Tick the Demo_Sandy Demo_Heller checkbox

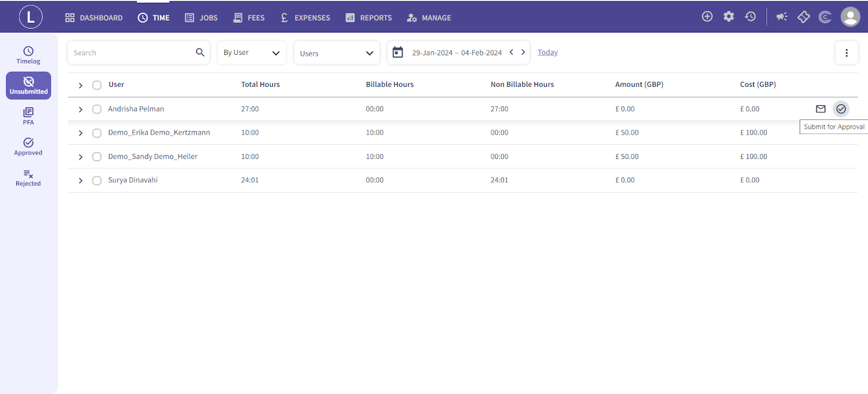(97, 157)
